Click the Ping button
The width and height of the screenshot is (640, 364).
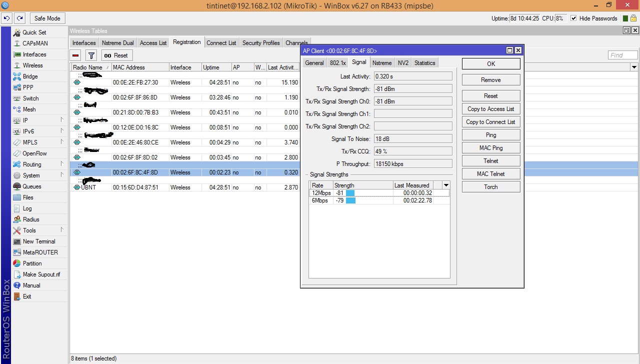[491, 135]
